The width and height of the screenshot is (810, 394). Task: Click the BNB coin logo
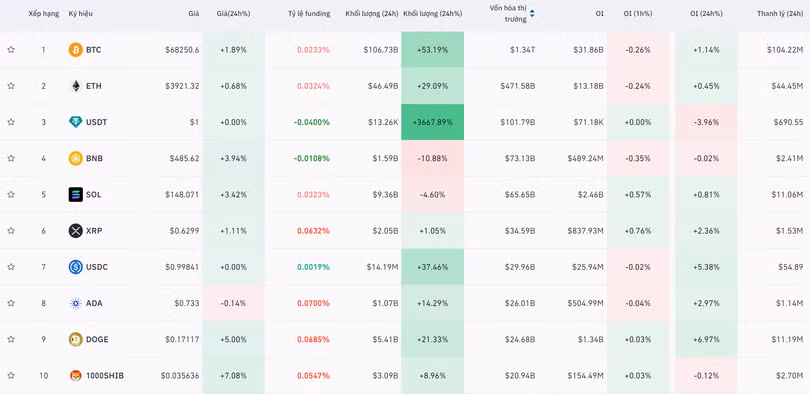[x=75, y=159]
